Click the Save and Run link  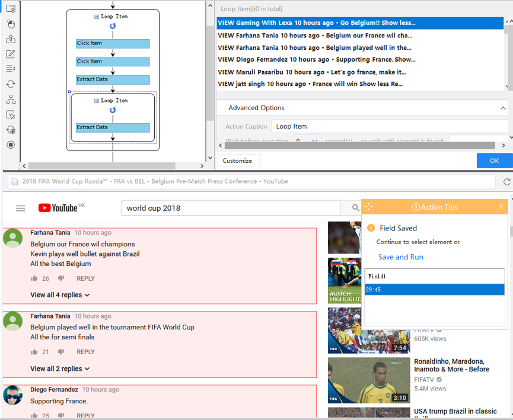[401, 257]
